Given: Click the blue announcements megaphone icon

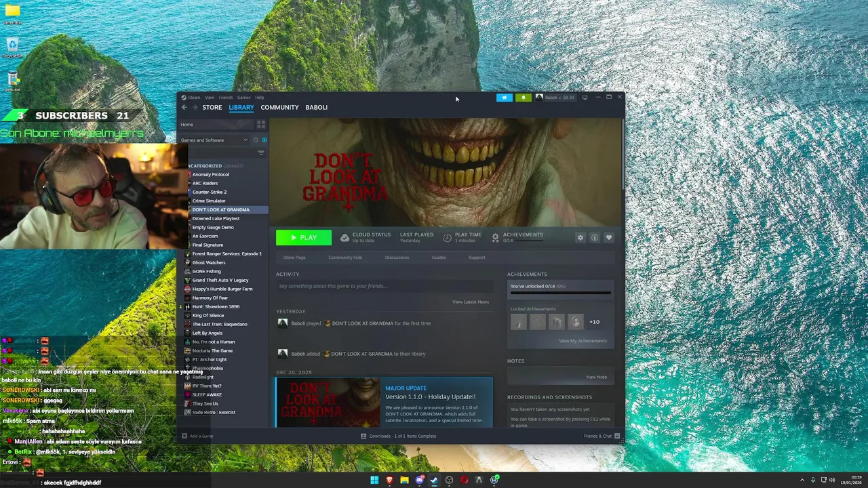Looking at the screenshot, I should (505, 98).
